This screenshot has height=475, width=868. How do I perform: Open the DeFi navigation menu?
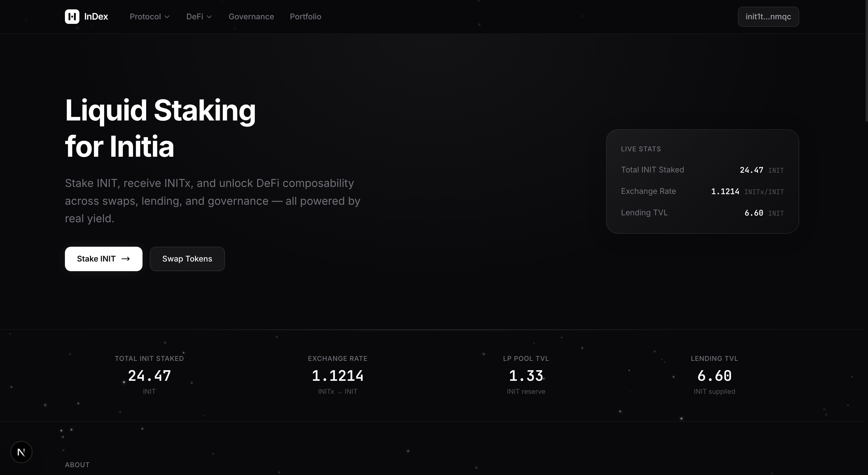[199, 17]
